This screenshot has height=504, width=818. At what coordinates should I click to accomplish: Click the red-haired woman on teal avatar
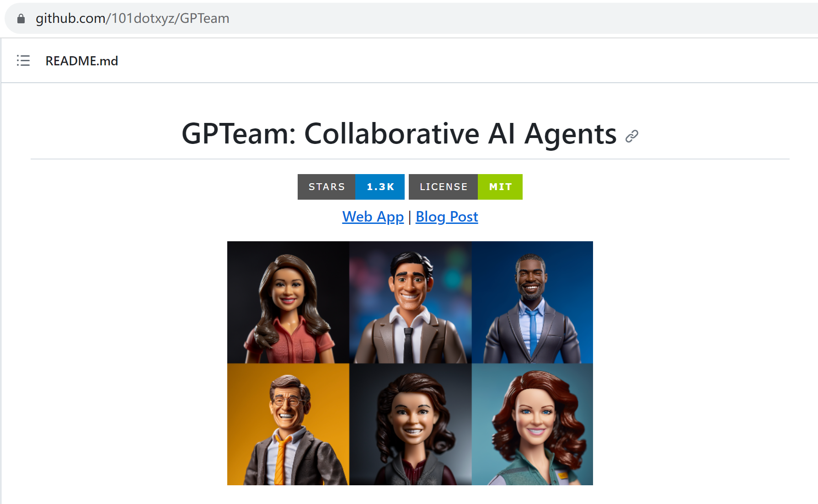coord(532,424)
